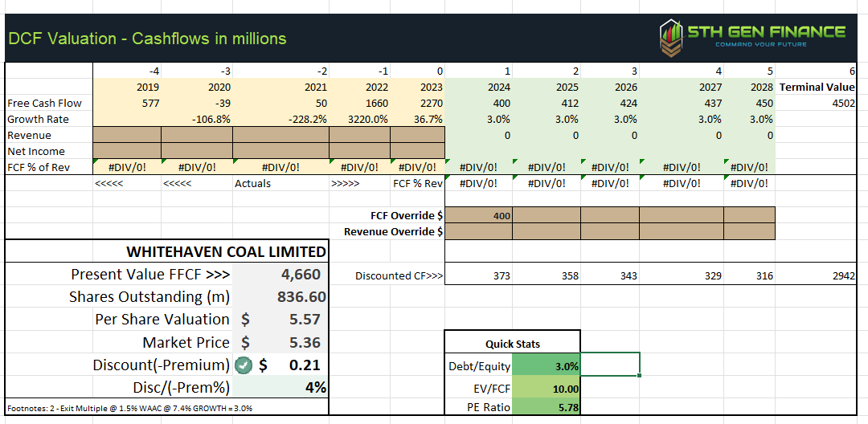Viewport: 868px width, 424px height.
Task: Select the 2023 Free Cash Flow value 2270
Action: click(x=417, y=103)
